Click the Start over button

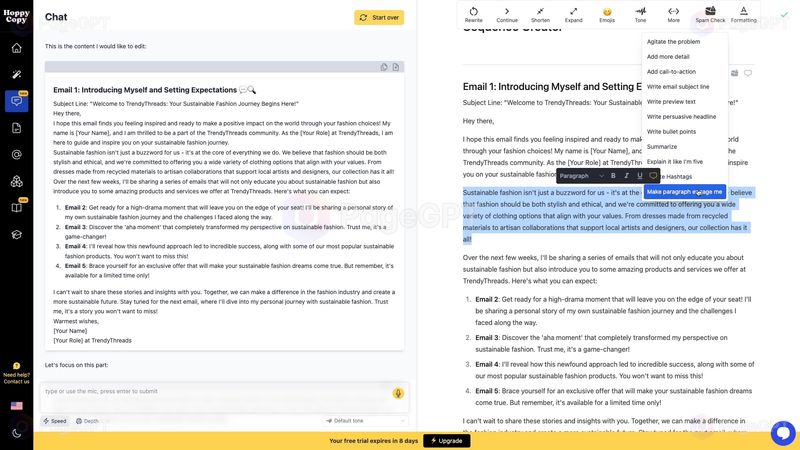click(379, 17)
